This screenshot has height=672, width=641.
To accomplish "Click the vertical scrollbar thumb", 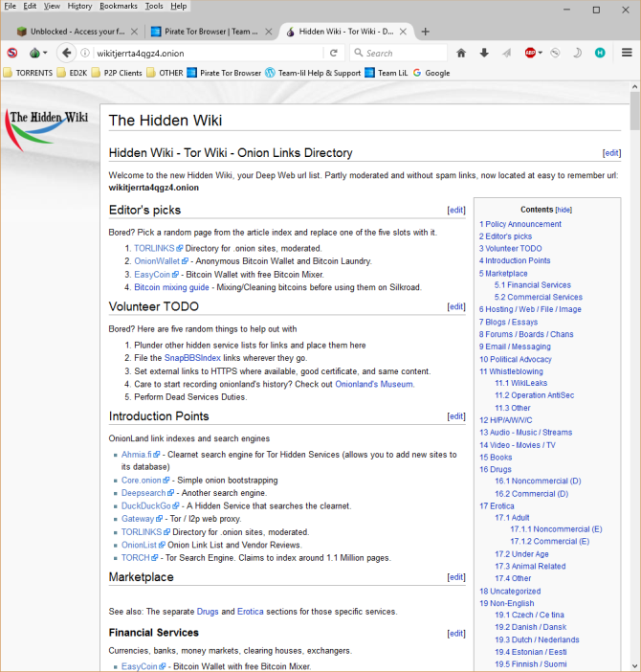I will pos(634,111).
